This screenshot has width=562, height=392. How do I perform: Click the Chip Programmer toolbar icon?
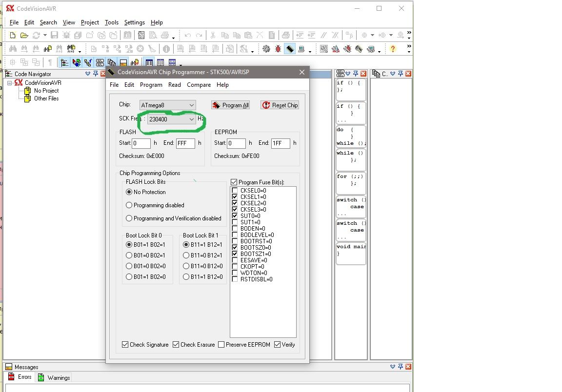[x=290, y=49]
